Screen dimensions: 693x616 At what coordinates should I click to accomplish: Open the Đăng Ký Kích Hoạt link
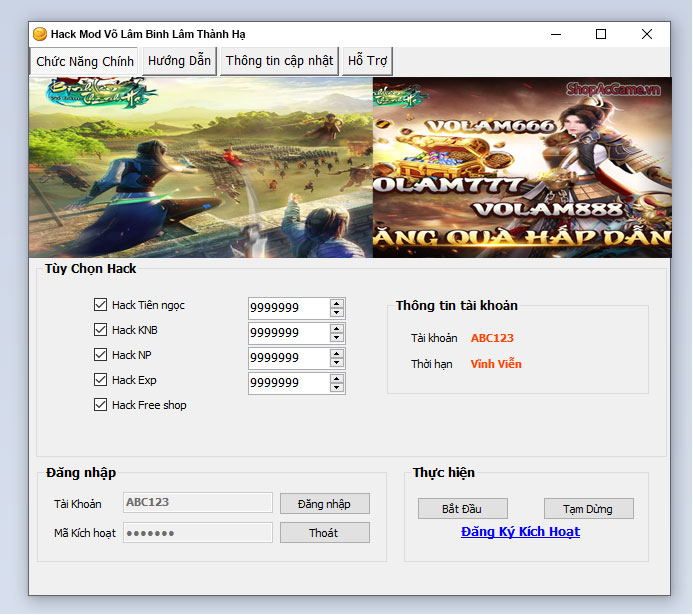point(520,532)
